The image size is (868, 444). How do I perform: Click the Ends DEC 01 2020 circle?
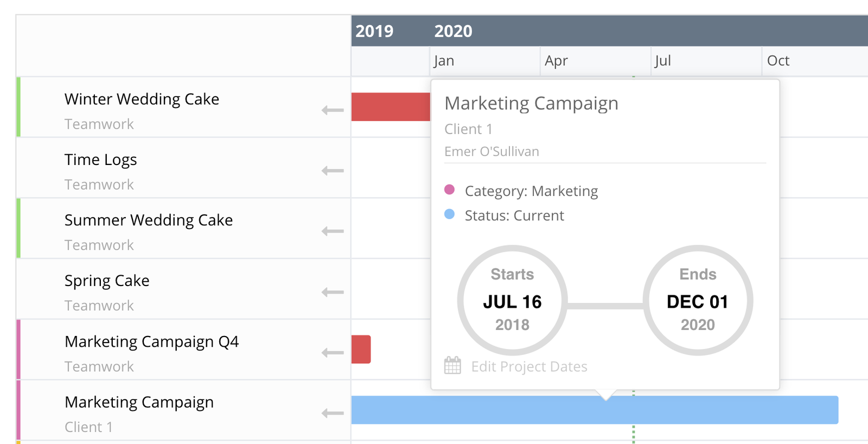point(698,300)
